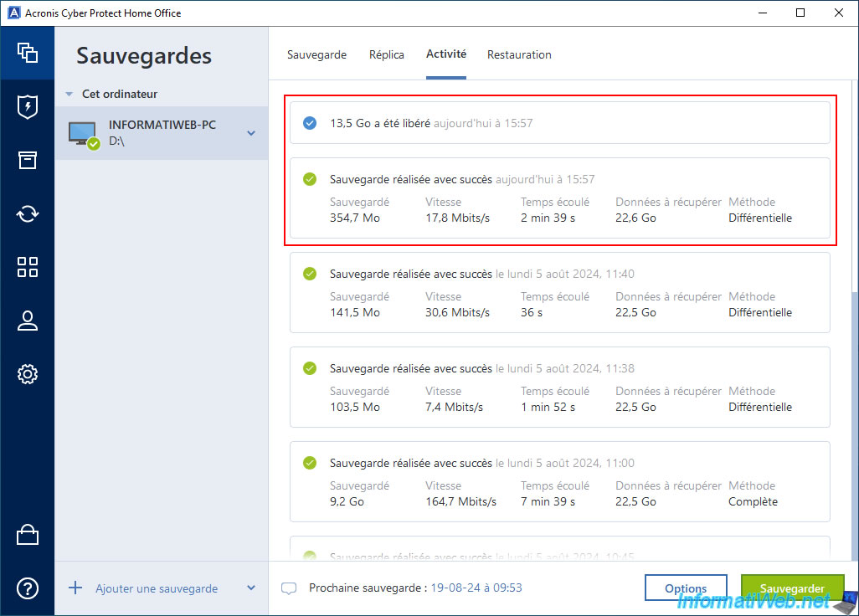Click the '13,5 Go a été libéré' entry

[560, 123]
